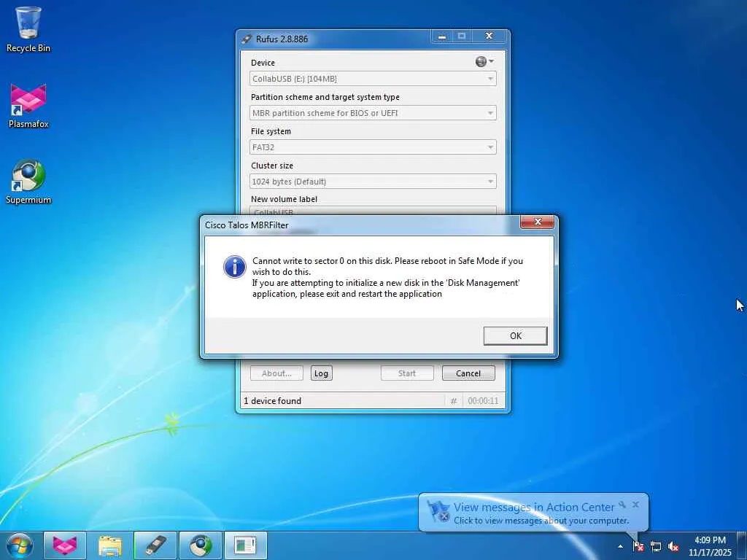The image size is (747, 560).
Task: Click the Show desktop button
Action: click(742, 545)
